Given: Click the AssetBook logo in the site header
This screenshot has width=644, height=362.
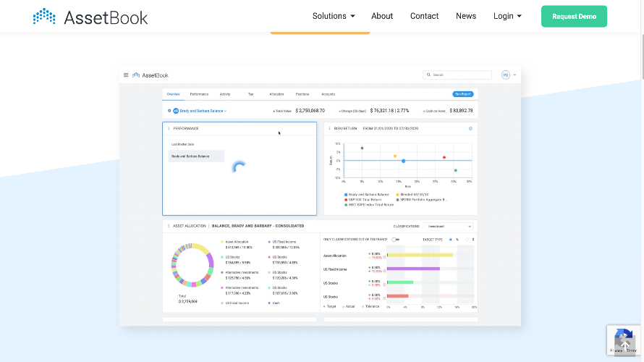Looking at the screenshot, I should pos(90,17).
